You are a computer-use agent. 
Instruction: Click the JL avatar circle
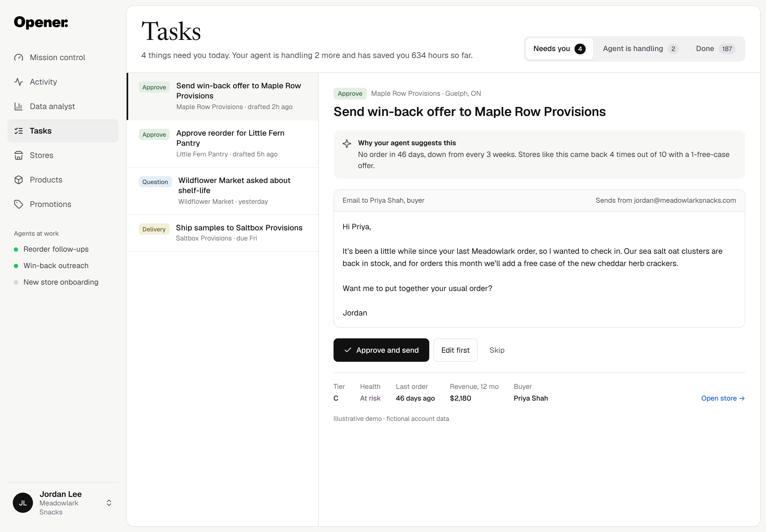coord(23,503)
